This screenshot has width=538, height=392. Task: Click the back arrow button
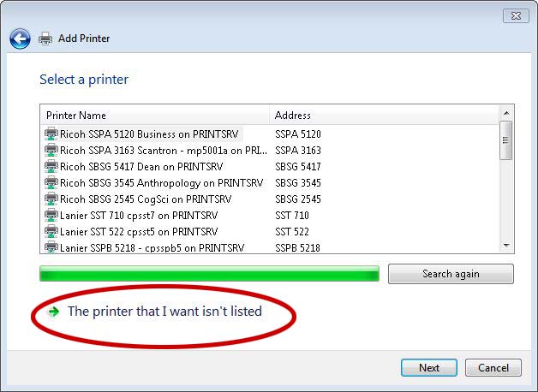pos(20,39)
